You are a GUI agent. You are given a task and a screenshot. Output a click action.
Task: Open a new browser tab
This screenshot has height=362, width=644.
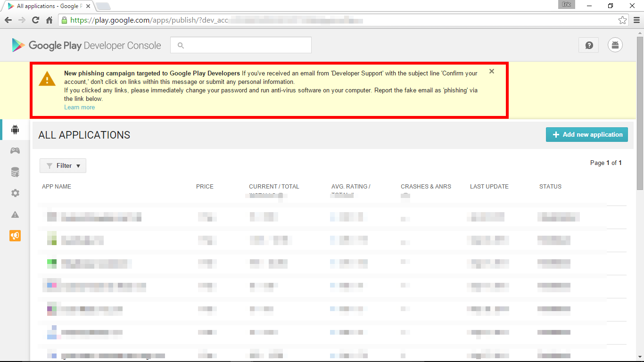pyautogui.click(x=103, y=6)
